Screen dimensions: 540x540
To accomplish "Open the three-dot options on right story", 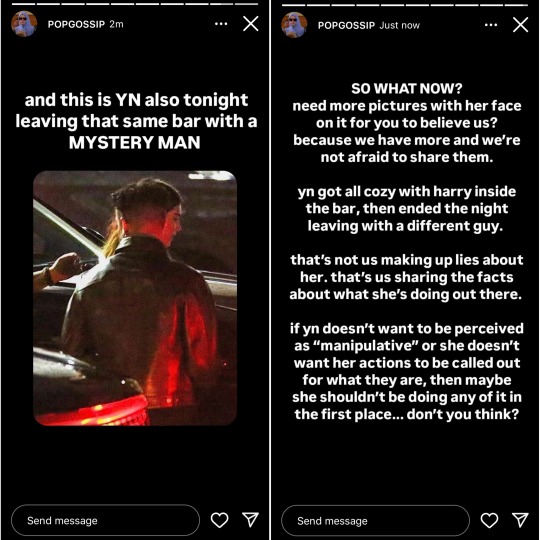I will tap(491, 25).
